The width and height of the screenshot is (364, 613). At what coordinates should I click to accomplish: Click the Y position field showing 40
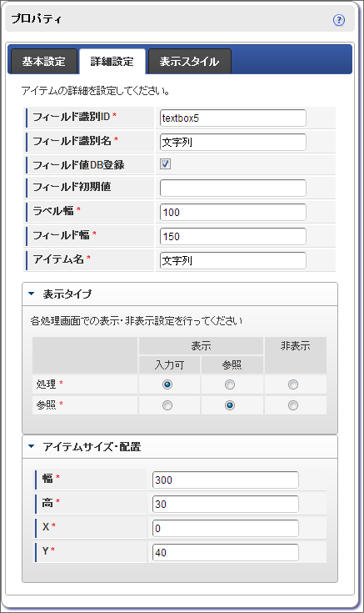tap(226, 552)
